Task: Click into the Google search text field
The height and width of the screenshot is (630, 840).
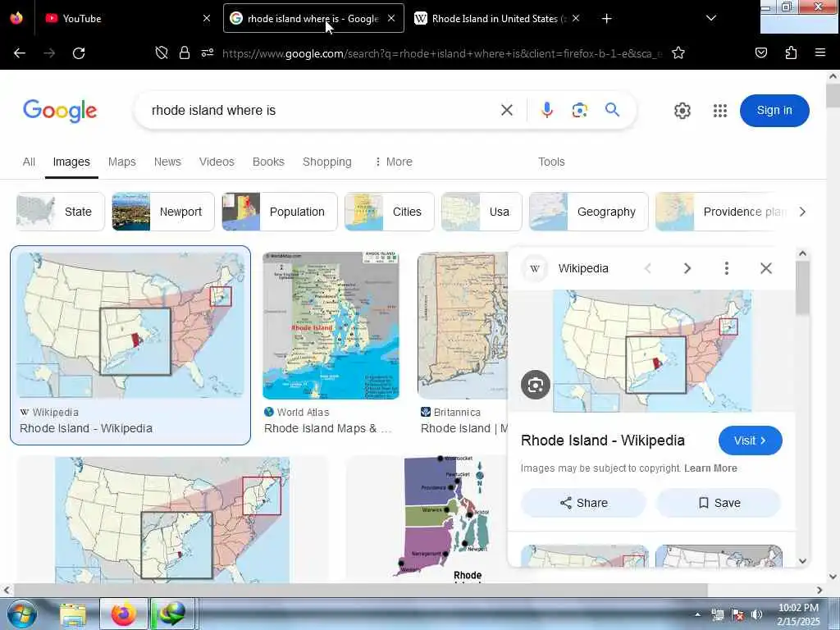Action: point(322,111)
